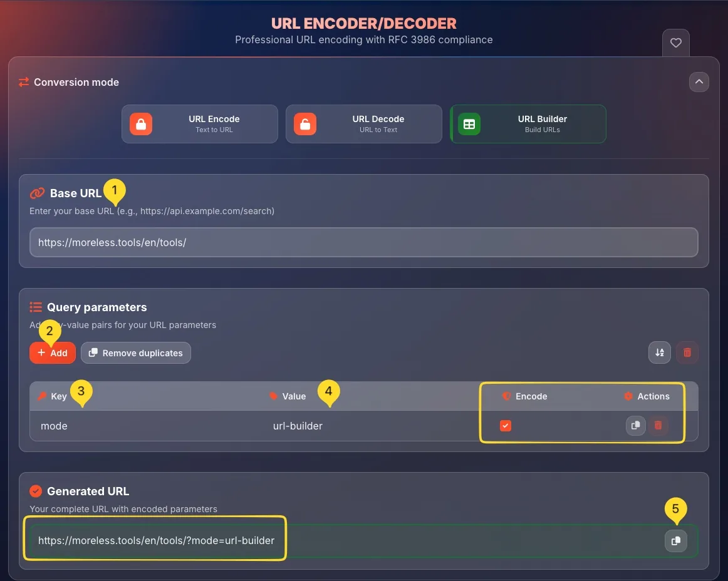
Task: Click the URL Decode unlock icon
Action: (304, 124)
